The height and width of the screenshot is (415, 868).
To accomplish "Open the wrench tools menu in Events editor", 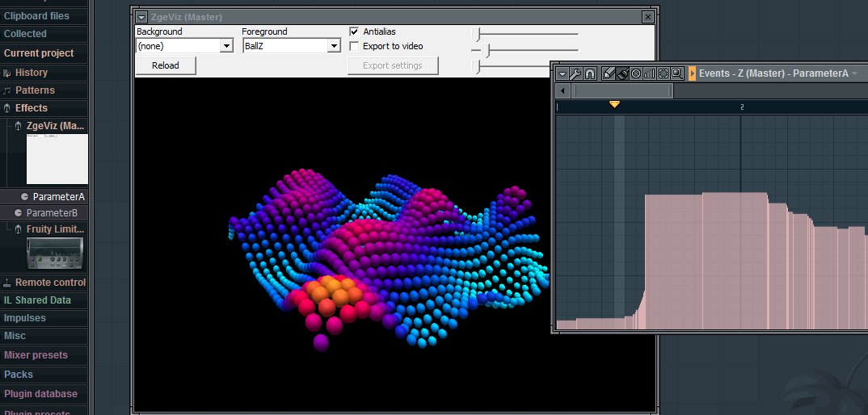I will 575,73.
